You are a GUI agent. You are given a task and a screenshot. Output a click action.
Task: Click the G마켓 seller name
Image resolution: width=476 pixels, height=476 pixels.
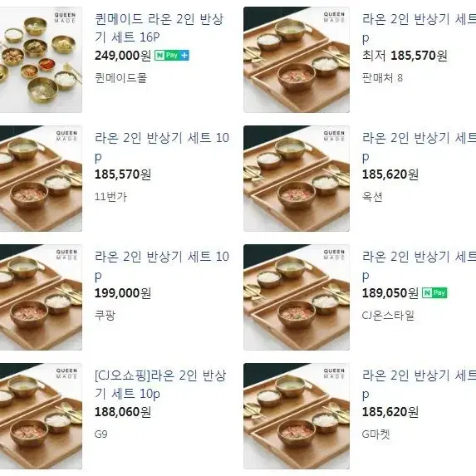[375, 434]
